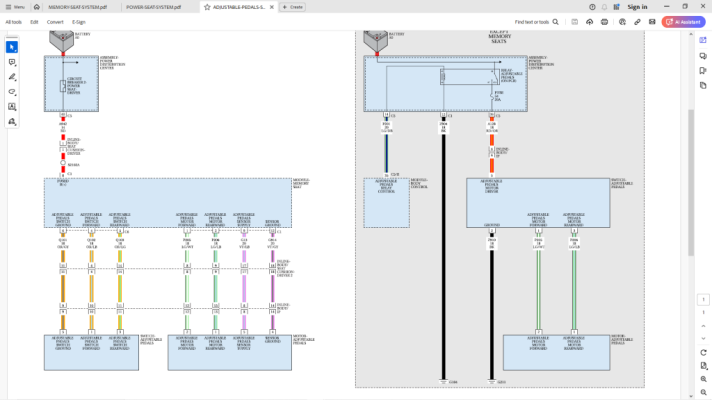Open the Convert tool

55,22
